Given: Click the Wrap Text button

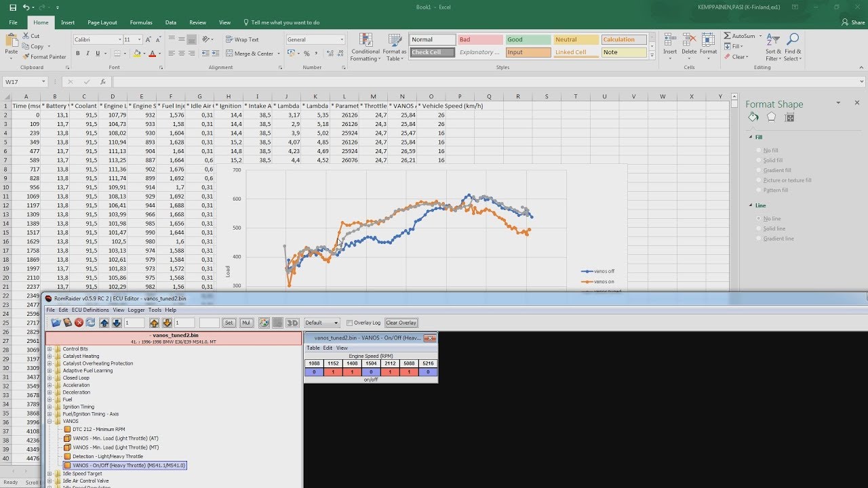Looking at the screenshot, I should click(242, 39).
